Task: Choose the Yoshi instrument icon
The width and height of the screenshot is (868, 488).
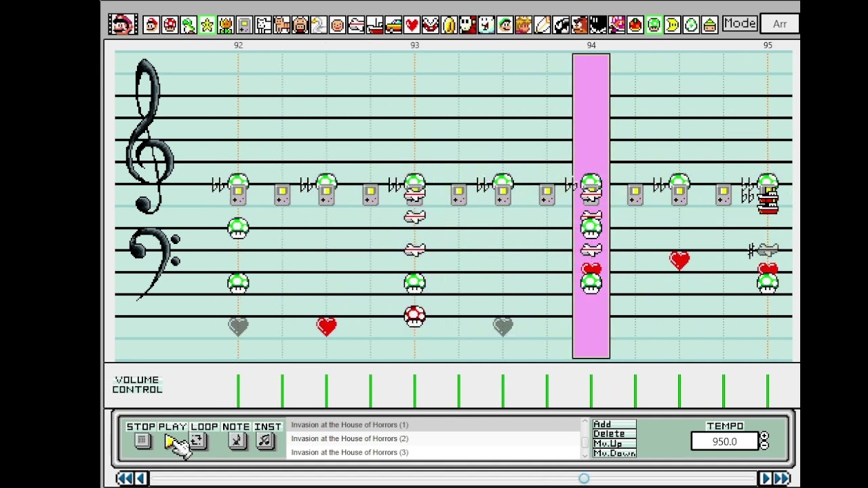Action: tap(189, 25)
